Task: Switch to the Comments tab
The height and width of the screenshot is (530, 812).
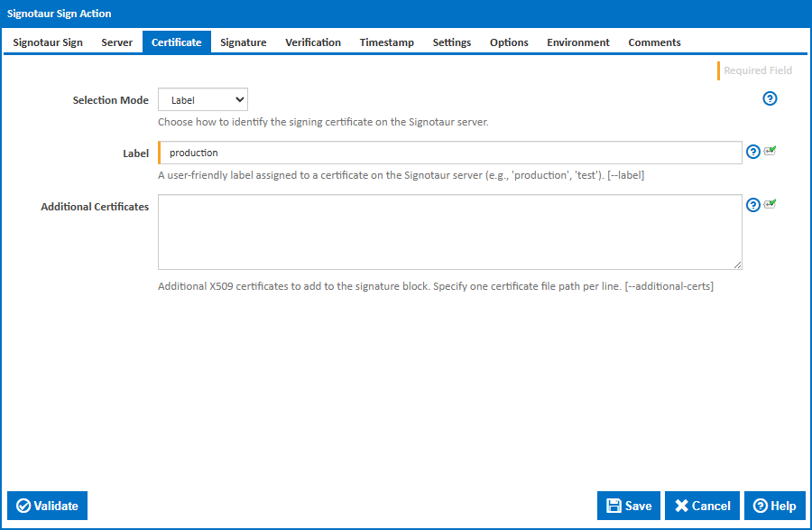Action: coord(654,42)
